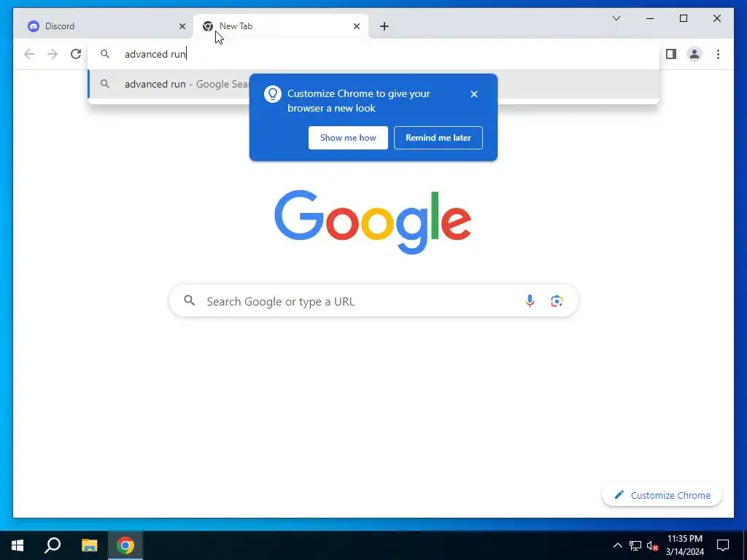Click the New Tab Chrome favicon
Screen dimensions: 747x560
point(208,26)
